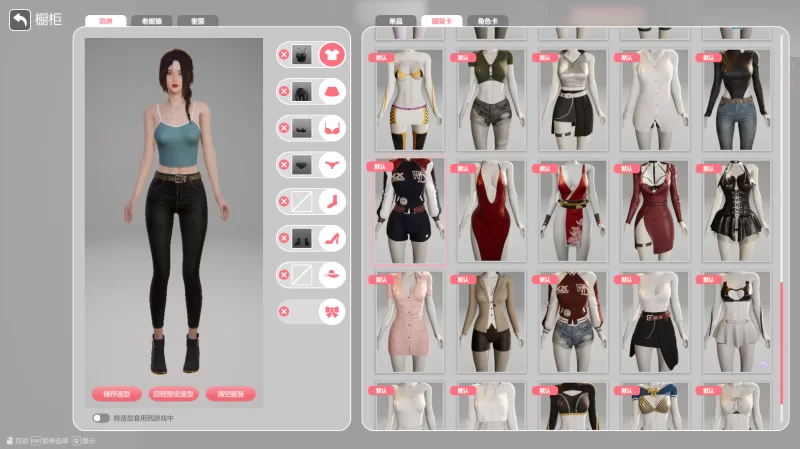The image size is (800, 449).
Task: Remove the equipped pants with its X
Action: click(x=284, y=91)
